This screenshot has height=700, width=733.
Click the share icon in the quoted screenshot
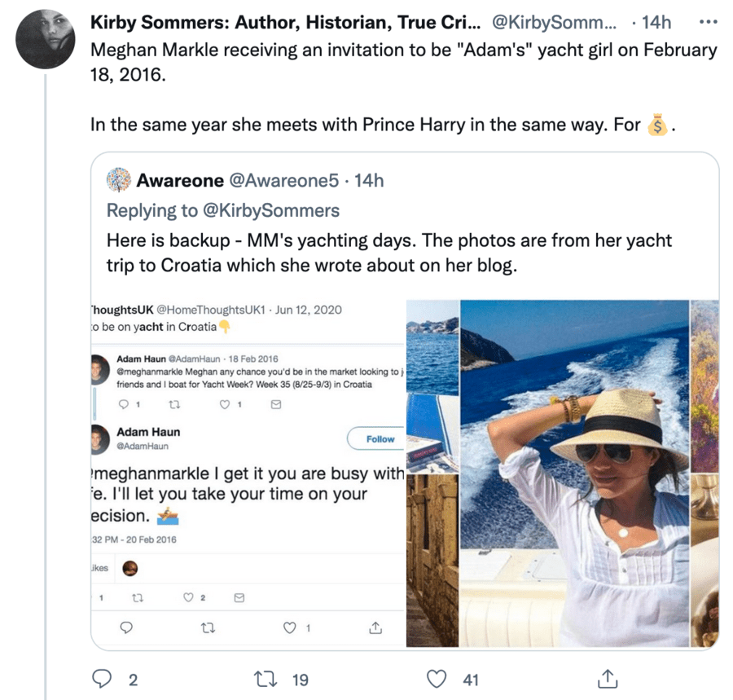click(x=375, y=627)
